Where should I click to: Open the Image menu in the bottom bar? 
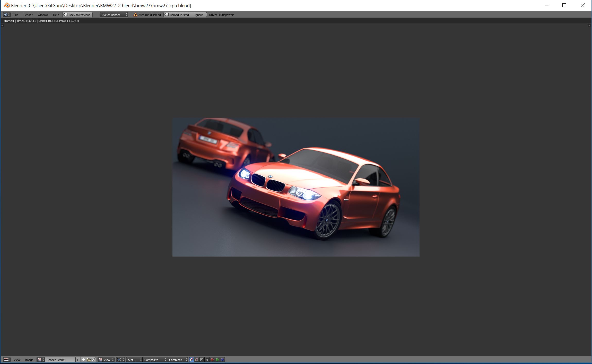tap(29, 360)
